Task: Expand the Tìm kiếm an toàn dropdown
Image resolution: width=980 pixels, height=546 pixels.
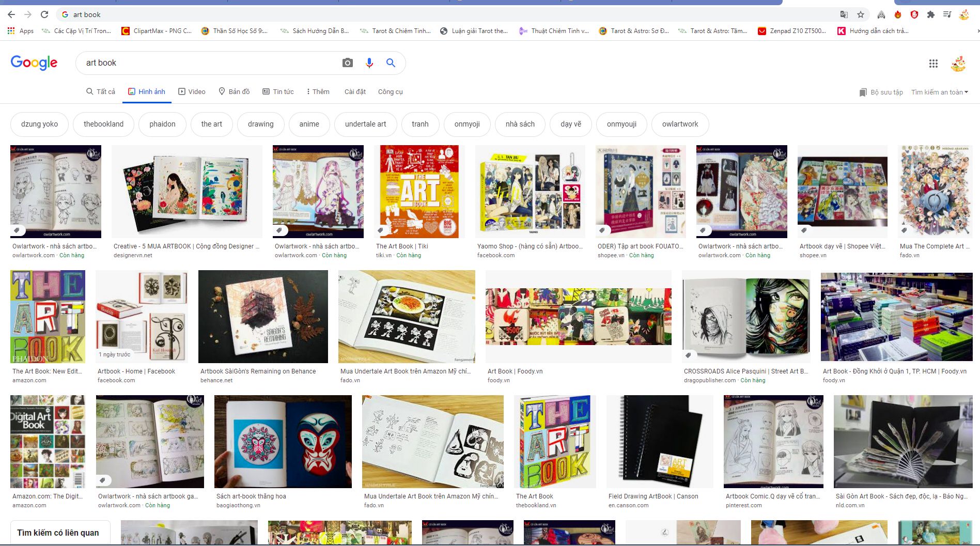Action: click(x=939, y=92)
